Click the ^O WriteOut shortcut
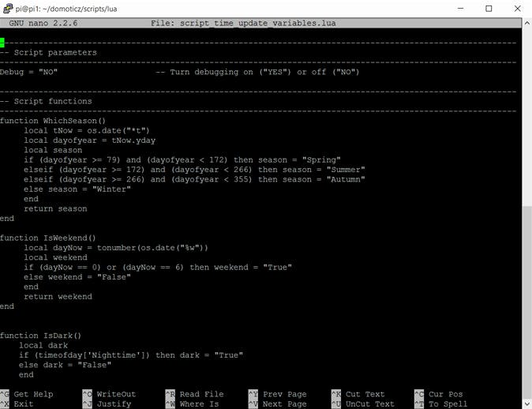532x409 pixels. click(x=109, y=395)
